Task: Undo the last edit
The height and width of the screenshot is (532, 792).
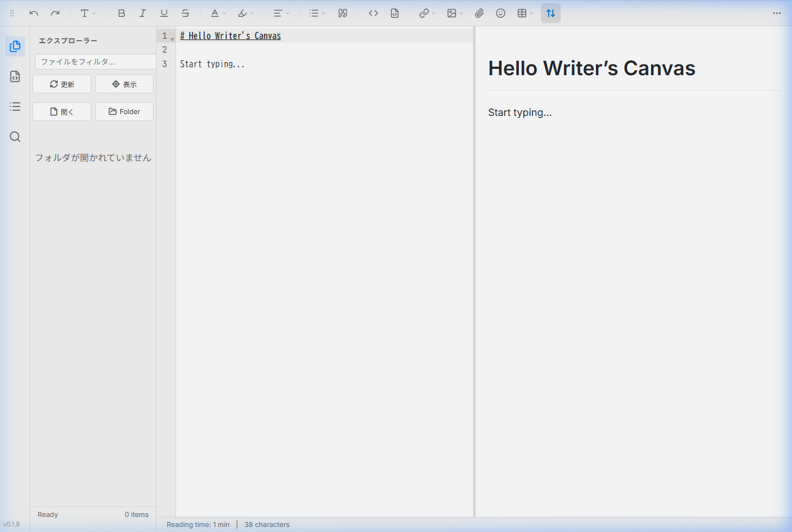Action: tap(34, 13)
